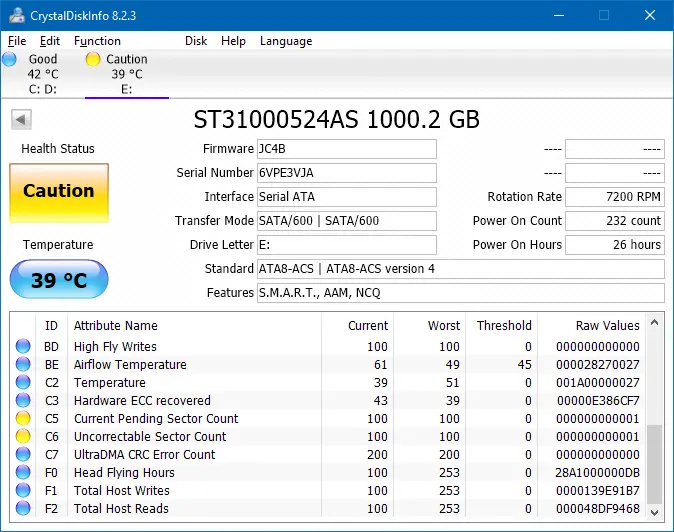This screenshot has width=674, height=532.
Task: Click the Standard field ATA8-ACS
Action: pyautogui.click(x=461, y=269)
